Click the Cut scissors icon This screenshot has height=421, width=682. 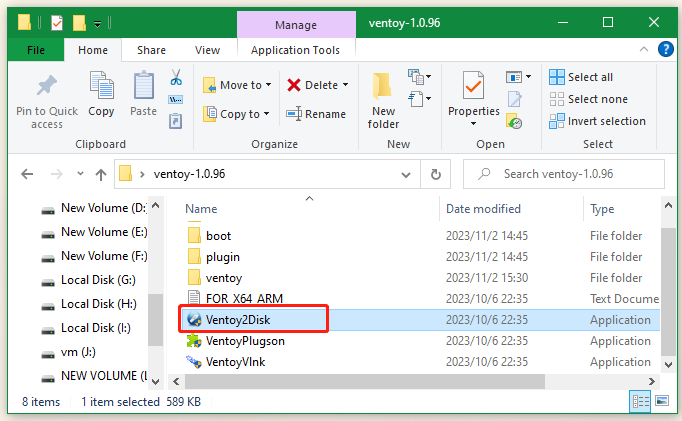[x=176, y=77]
